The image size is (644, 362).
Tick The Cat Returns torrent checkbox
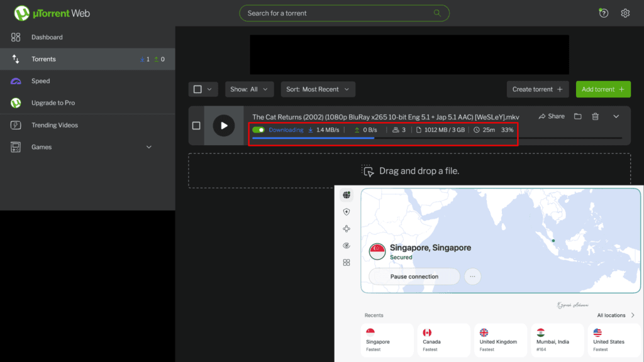click(x=196, y=126)
